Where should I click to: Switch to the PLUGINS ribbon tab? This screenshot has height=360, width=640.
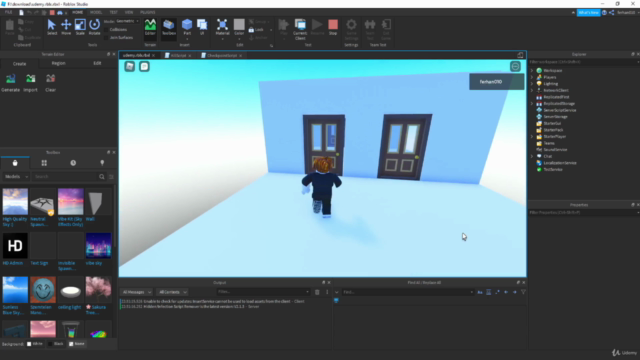click(x=147, y=12)
